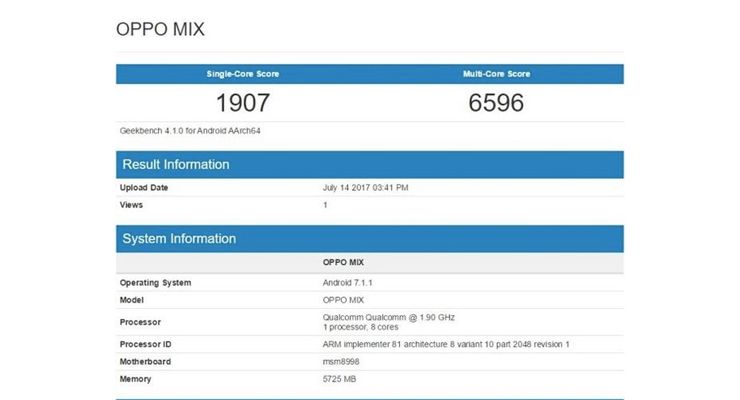Viewport: 740px width, 400px height.
Task: Click the Qualcomm @ 1.90 GHz processor text
Action: (389, 317)
